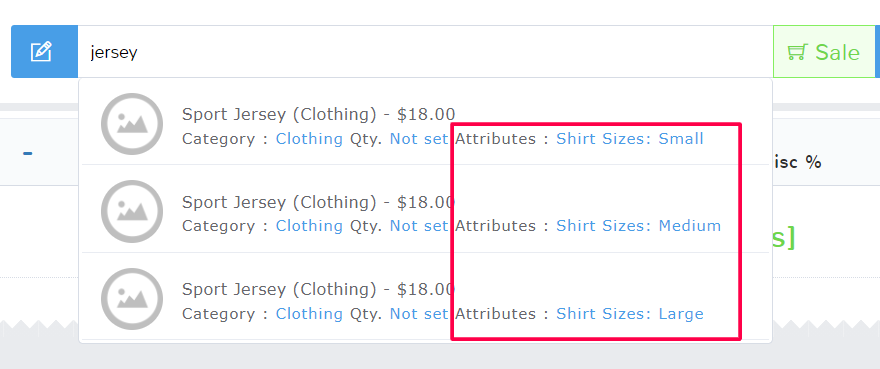Click Shirt Sizes: Medium attribute link
Screen dimensions: 880x369
click(639, 226)
